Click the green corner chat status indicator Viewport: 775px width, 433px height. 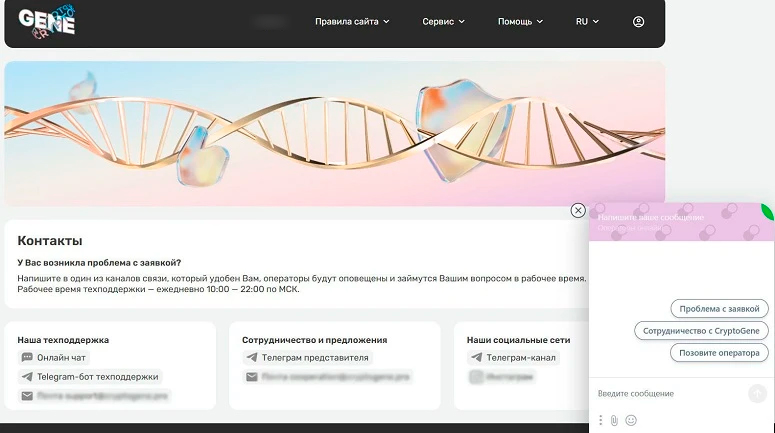point(768,211)
